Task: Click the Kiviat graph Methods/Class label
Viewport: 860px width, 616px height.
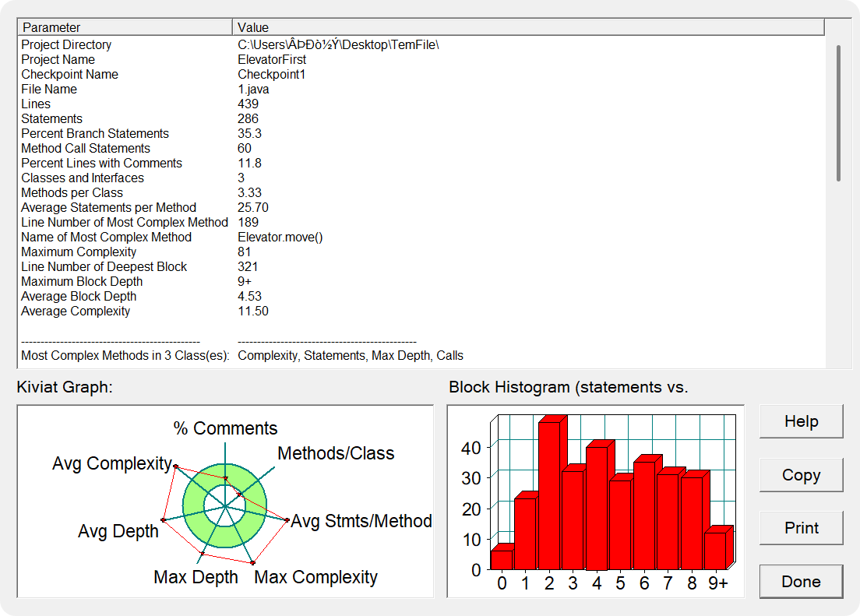Action: click(x=336, y=453)
